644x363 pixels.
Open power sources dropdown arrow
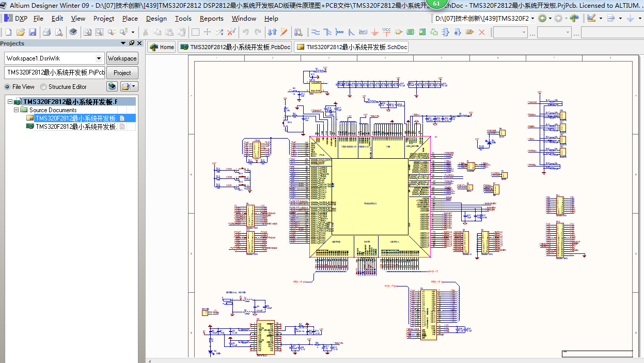coord(639,18)
